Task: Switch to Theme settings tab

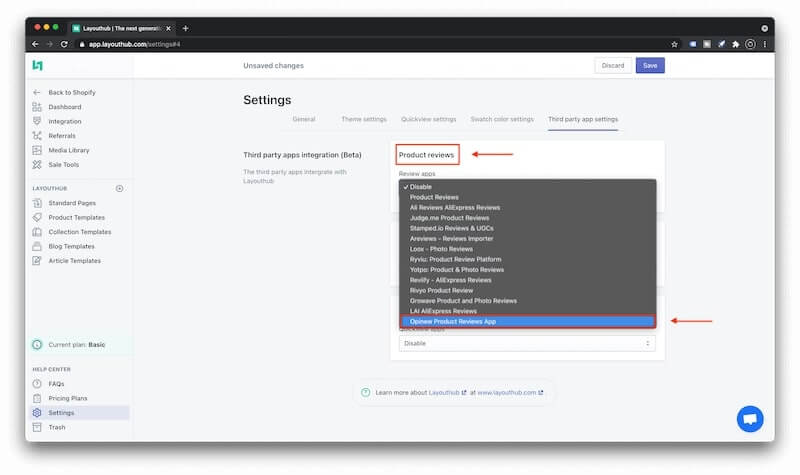Action: click(x=364, y=119)
